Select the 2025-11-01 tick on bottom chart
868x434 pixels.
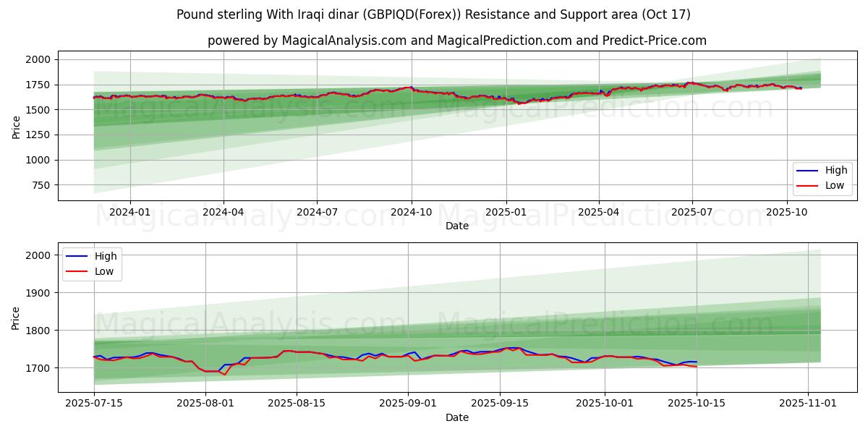pyautogui.click(x=807, y=404)
